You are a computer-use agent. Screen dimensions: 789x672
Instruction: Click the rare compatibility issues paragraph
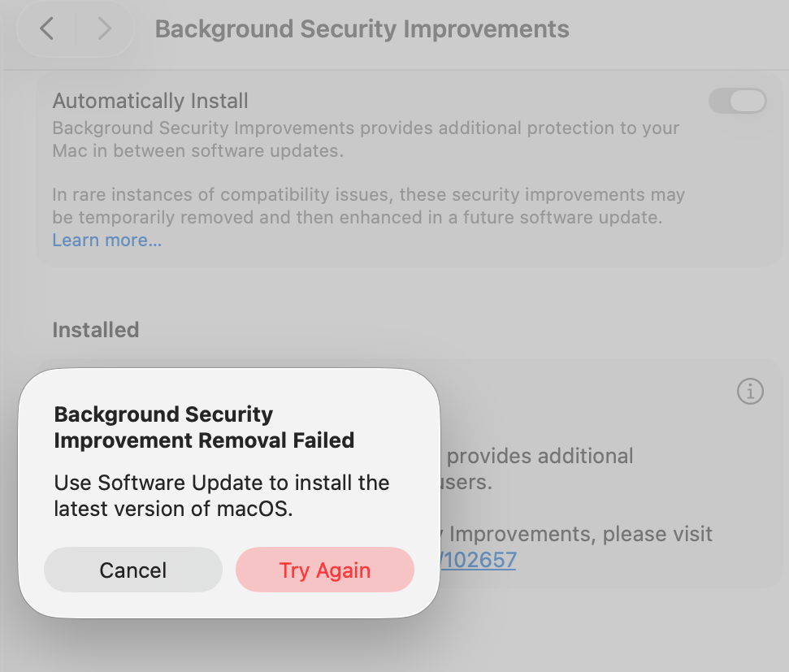coord(368,195)
